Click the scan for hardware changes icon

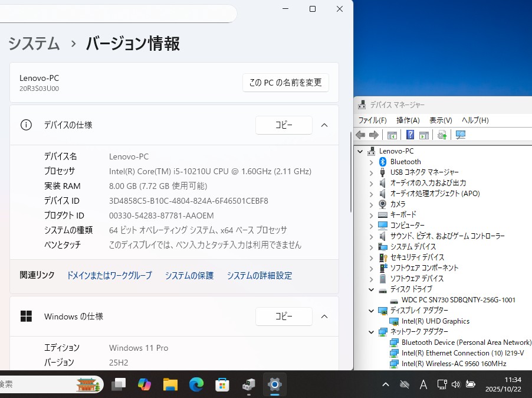(x=461, y=135)
